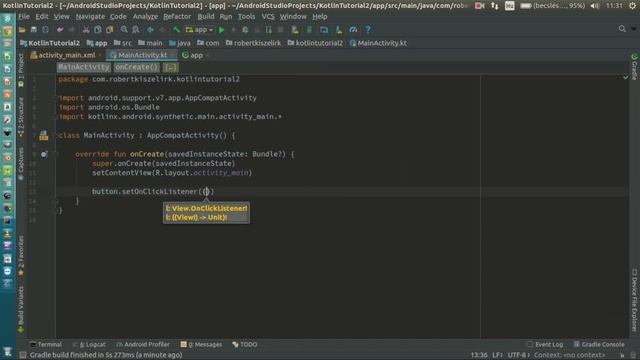Open the Messages tool window

point(201,344)
